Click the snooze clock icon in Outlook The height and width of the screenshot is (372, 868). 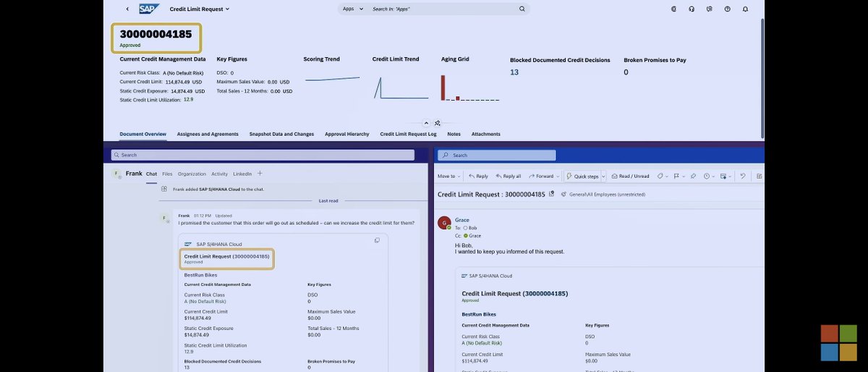pos(707,176)
